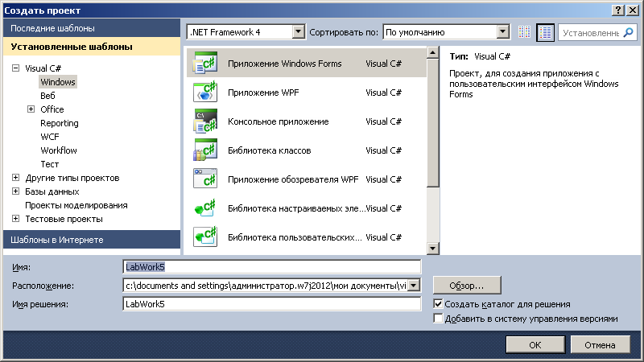Click the Библиотека пользовательских template icon
644x362 pixels.
(205, 237)
